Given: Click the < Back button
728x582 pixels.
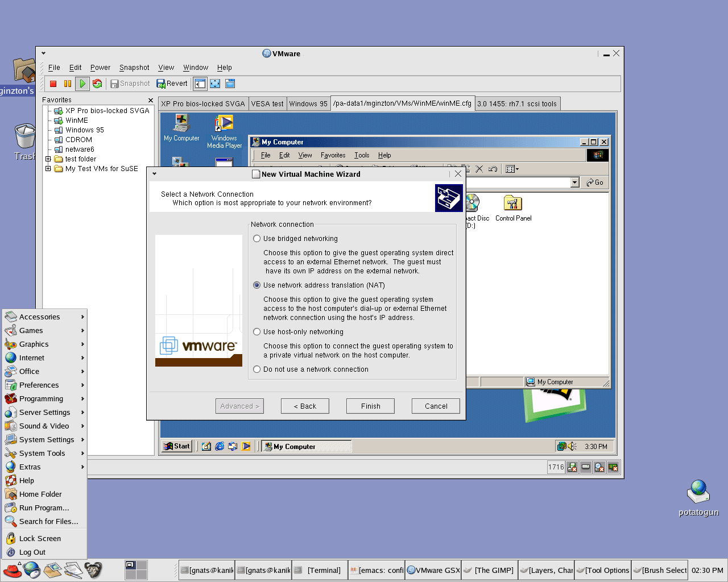Looking at the screenshot, I should click(305, 406).
